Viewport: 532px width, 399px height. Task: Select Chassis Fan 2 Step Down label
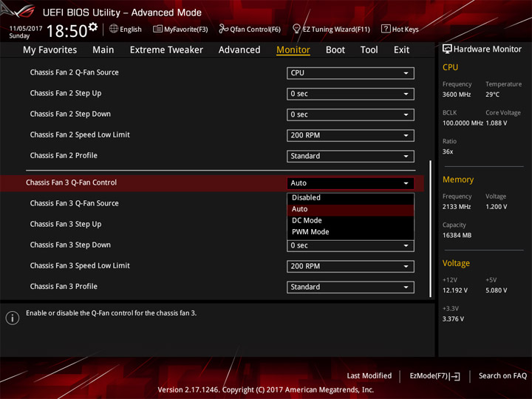[x=70, y=114]
